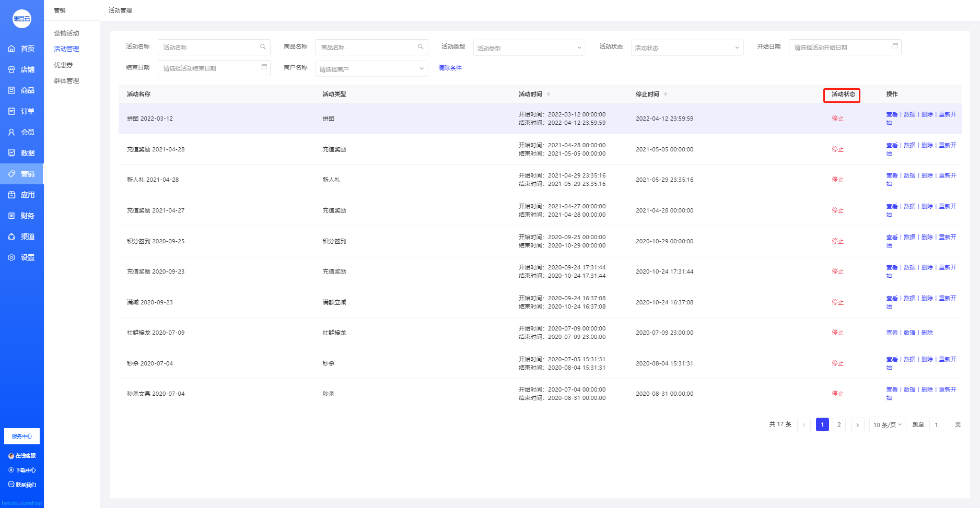
Task: Open 群体管理 submenu item
Action: [x=66, y=81]
